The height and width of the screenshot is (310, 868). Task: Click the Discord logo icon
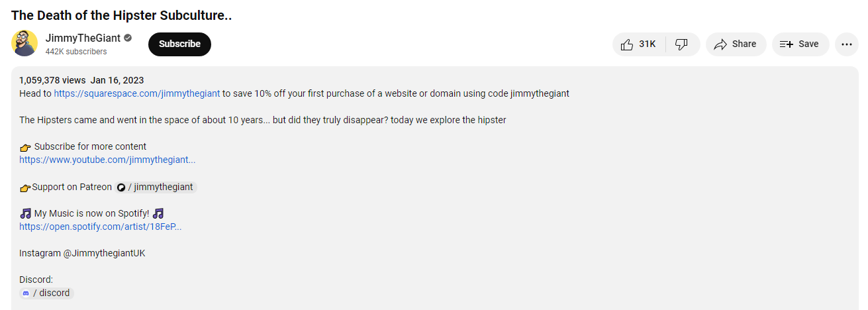point(26,293)
